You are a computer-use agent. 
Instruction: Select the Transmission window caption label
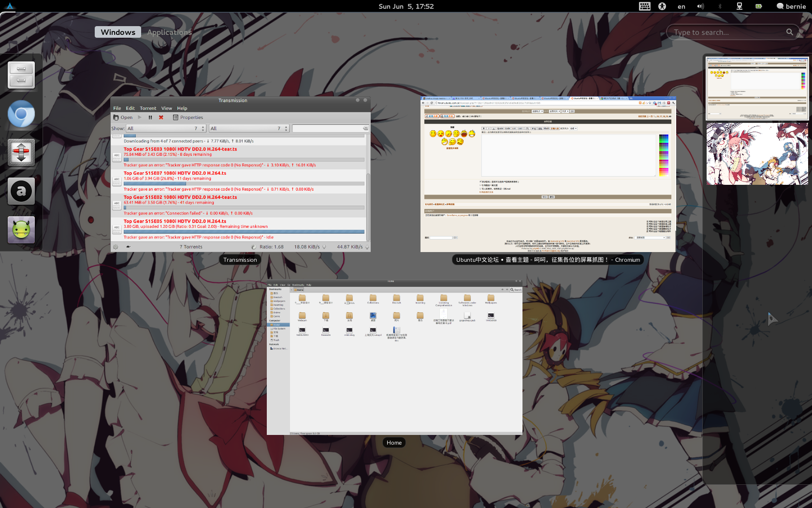(240, 260)
